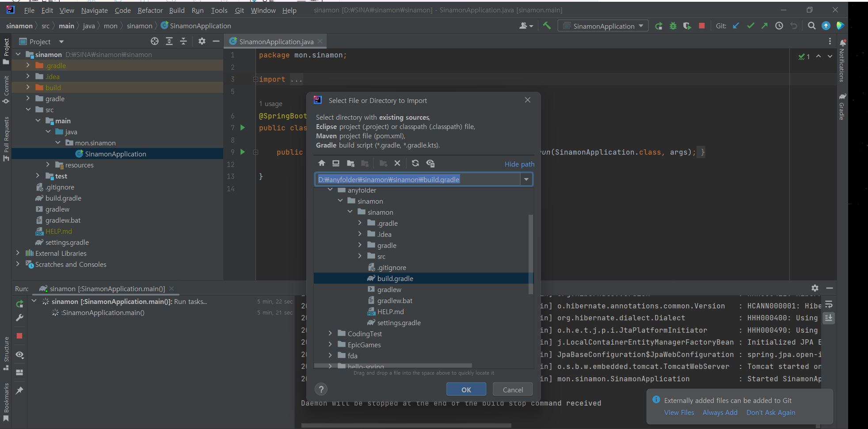
Task: Click the Always Add link in notification
Action: (720, 413)
